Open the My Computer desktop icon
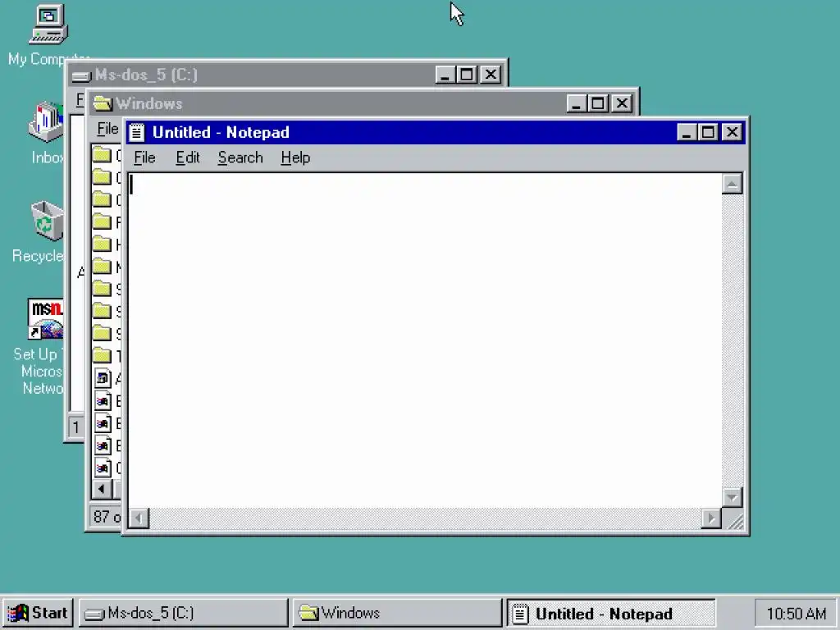 point(48,25)
